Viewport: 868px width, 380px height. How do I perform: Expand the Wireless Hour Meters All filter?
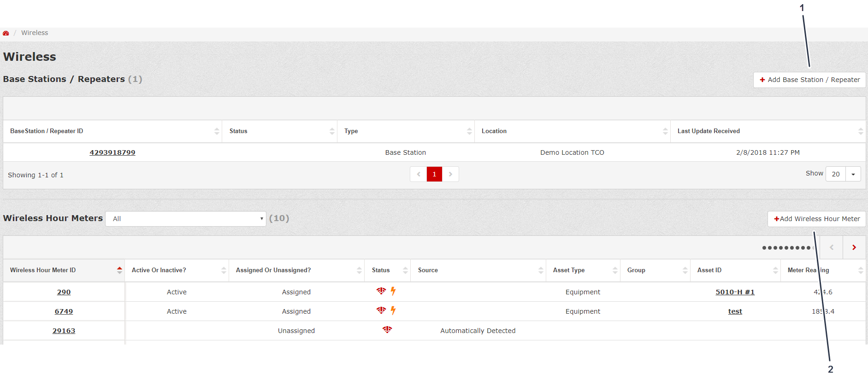click(x=185, y=219)
